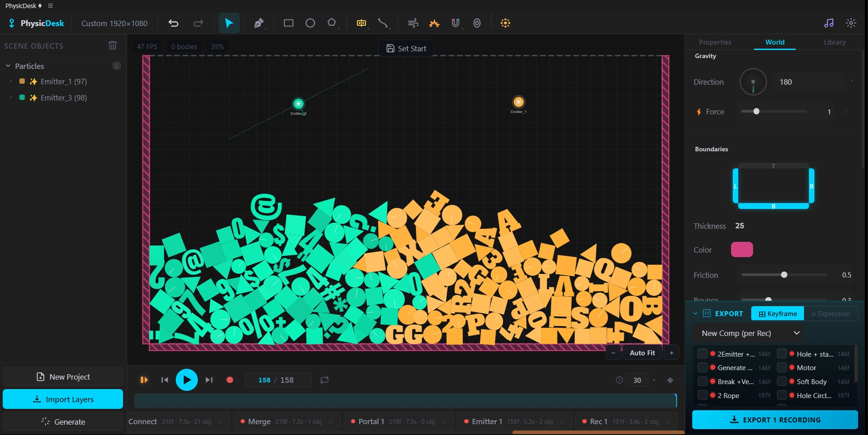Click EXPORT 1 RECORDING button
The width and height of the screenshot is (868, 435).
(775, 420)
